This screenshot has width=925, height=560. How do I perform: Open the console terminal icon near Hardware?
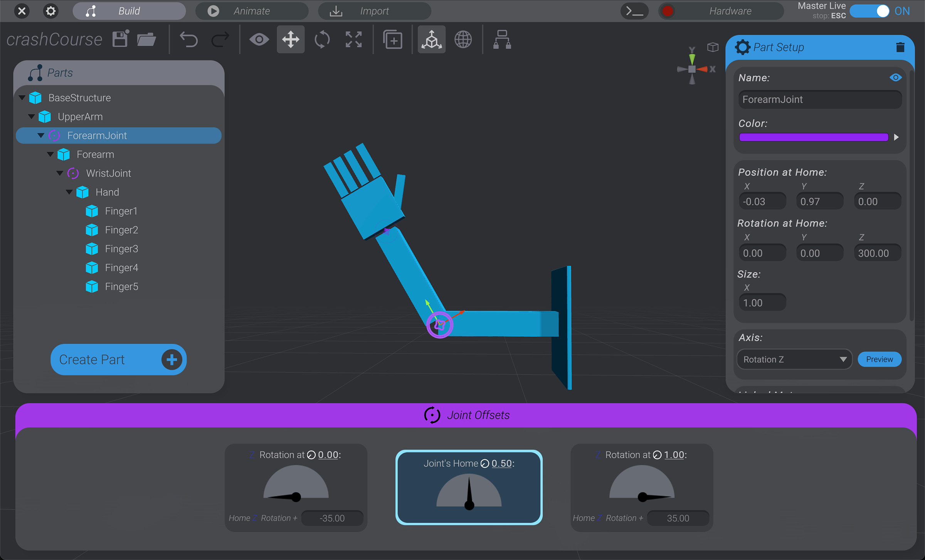pyautogui.click(x=634, y=11)
